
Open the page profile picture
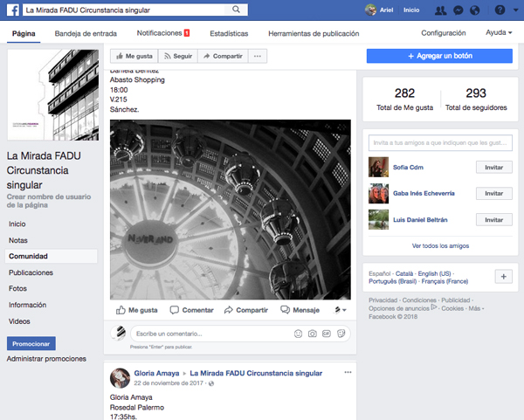[x=53, y=95]
